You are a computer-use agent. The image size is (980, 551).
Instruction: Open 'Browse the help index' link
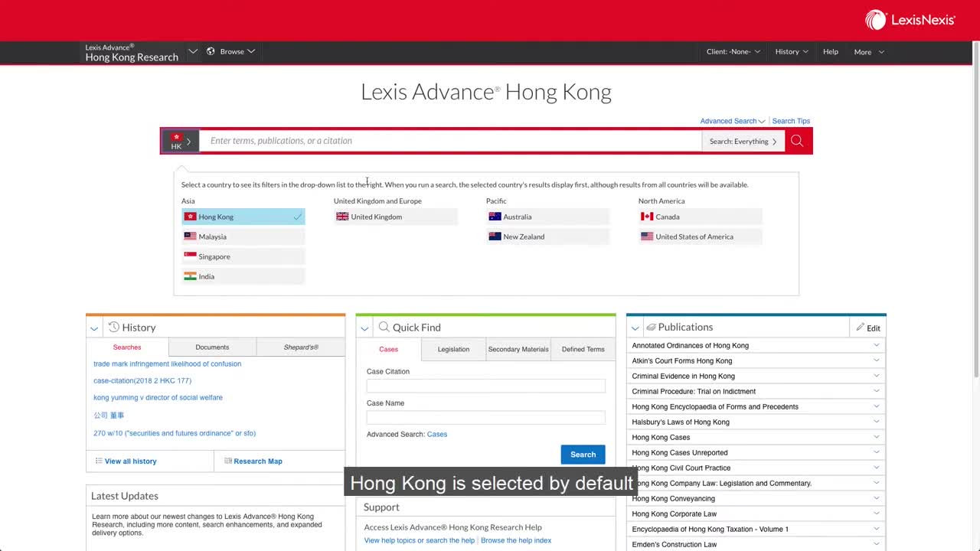tap(516, 540)
